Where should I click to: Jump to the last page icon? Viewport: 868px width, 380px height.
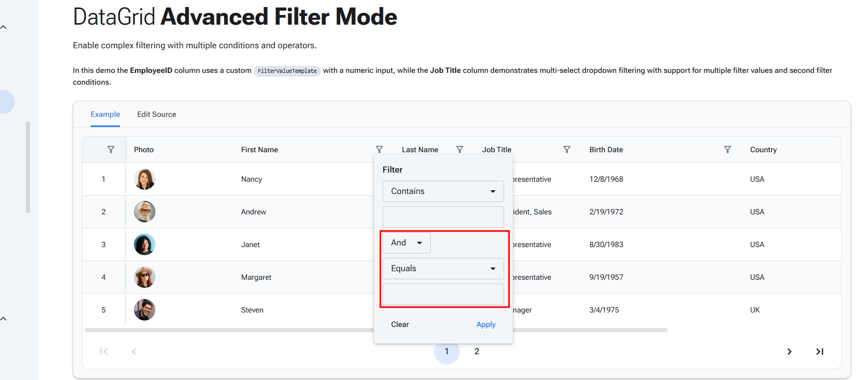point(820,352)
